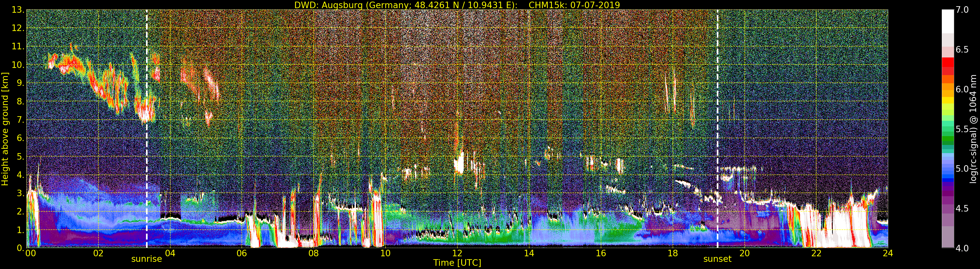Click the 'CHM15k: 07-07-2019' title text
This screenshot has width=980, height=269.
point(574,5)
